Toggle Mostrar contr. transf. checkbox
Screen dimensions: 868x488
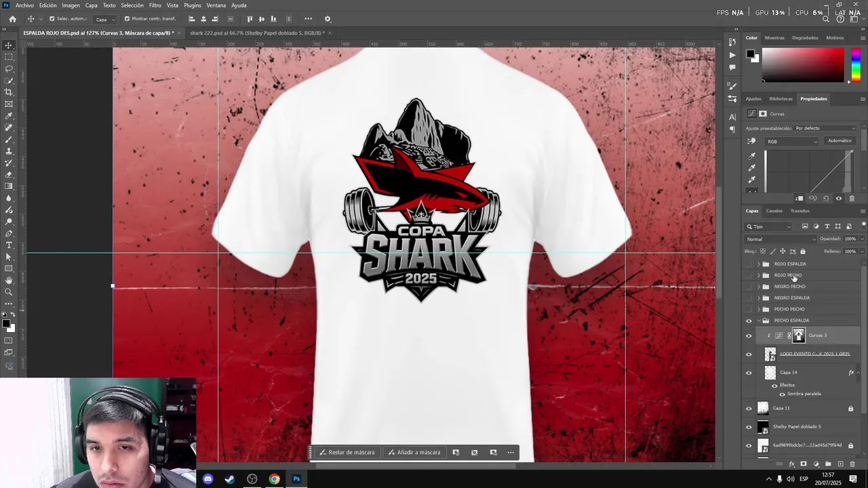tap(127, 19)
